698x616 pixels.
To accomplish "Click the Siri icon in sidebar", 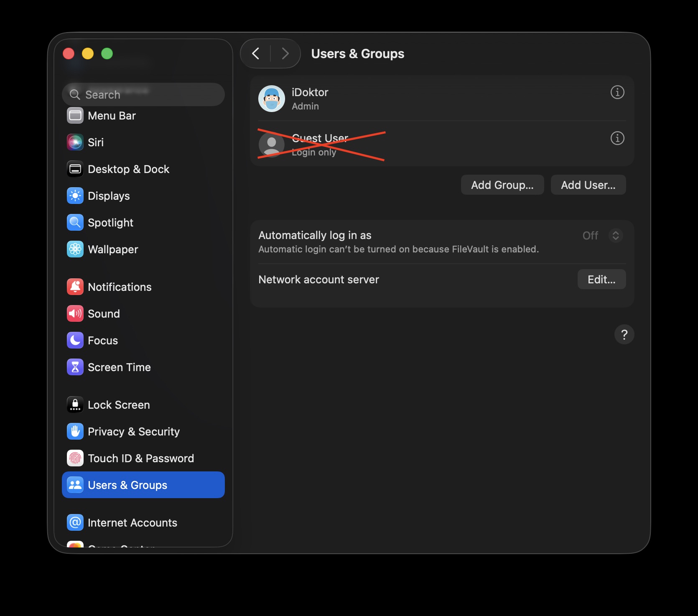I will (x=75, y=142).
